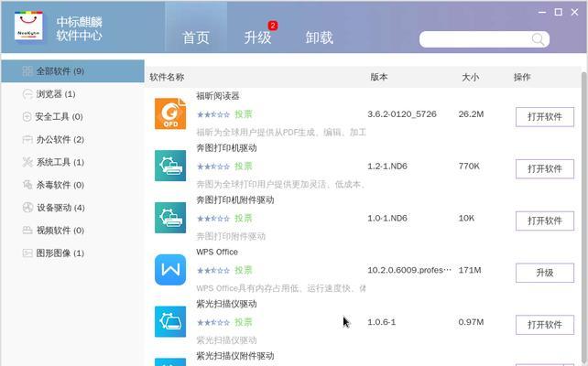Open 奔图打印机附件驱动 with 打开软件 button

point(545,221)
